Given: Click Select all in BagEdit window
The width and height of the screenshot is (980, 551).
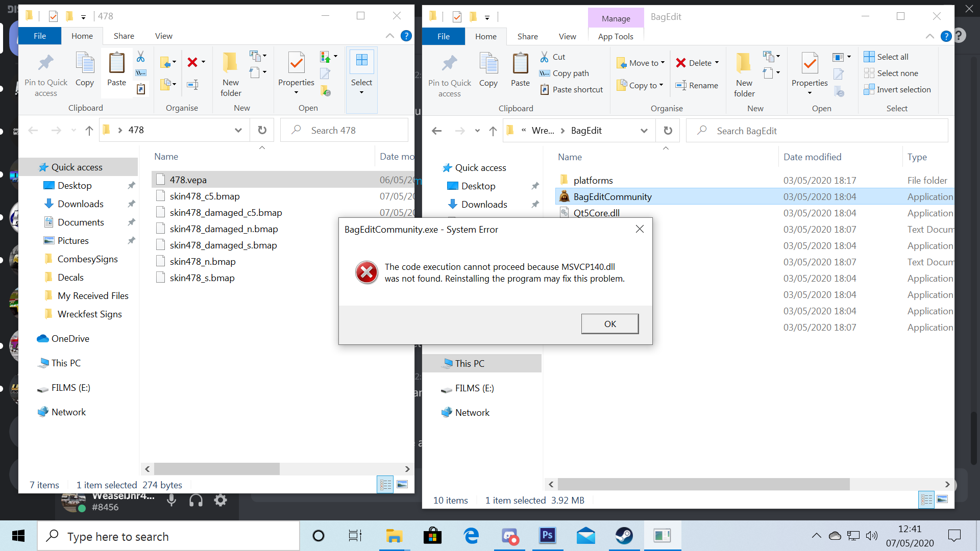Looking at the screenshot, I should 886,57.
